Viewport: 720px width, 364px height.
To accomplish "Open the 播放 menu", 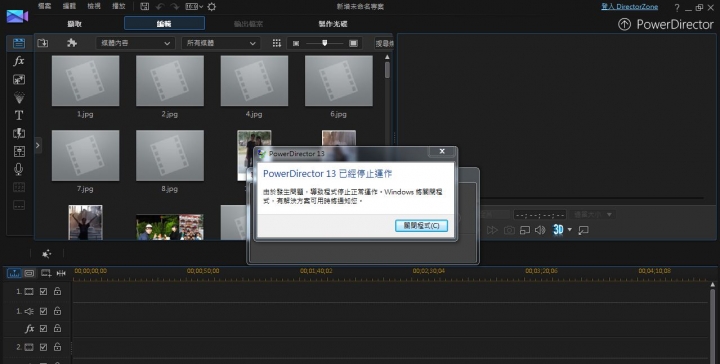I will pos(119,6).
